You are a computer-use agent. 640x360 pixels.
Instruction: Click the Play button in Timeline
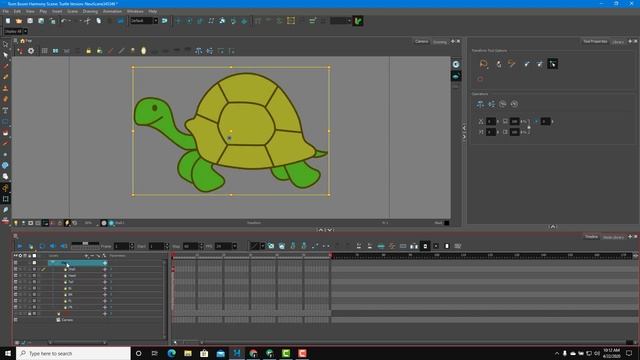(x=20, y=246)
